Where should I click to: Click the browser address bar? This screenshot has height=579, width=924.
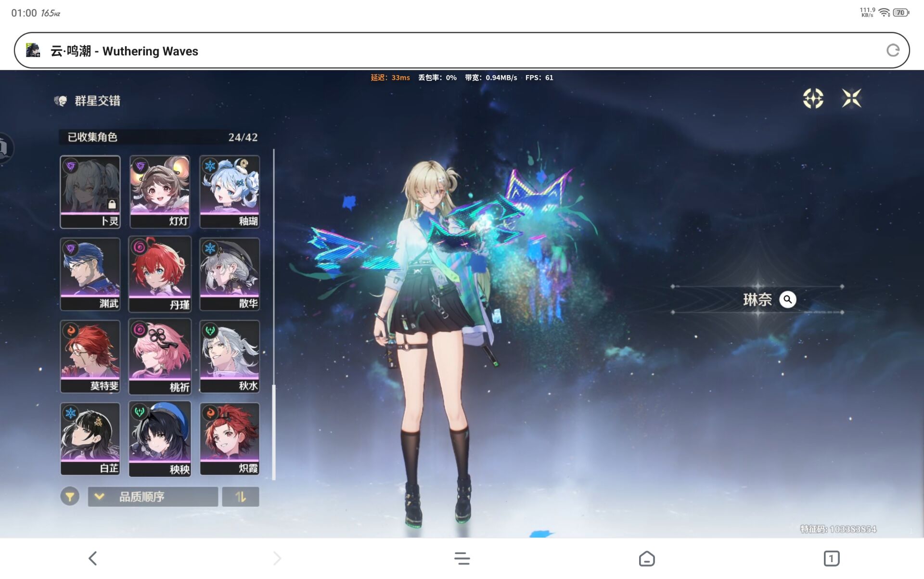click(433, 51)
